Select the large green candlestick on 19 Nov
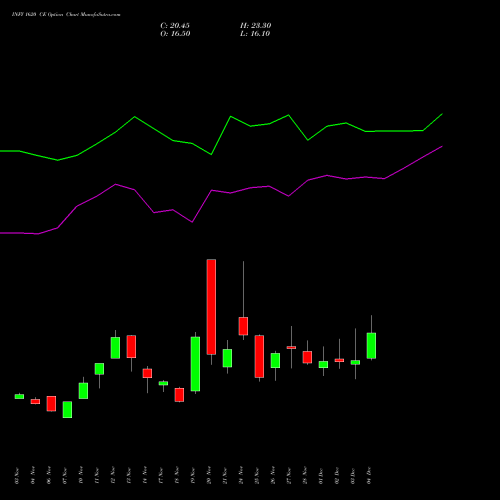 point(195,364)
